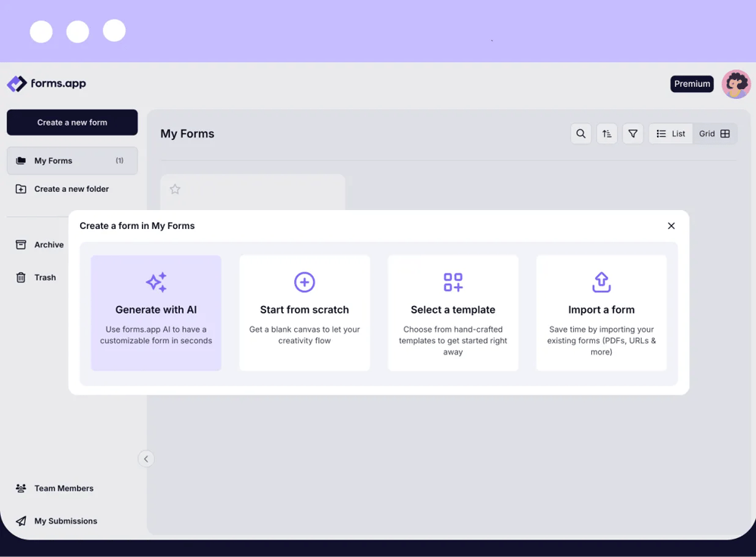
Task: Star the form card as favorite
Action: tap(175, 190)
